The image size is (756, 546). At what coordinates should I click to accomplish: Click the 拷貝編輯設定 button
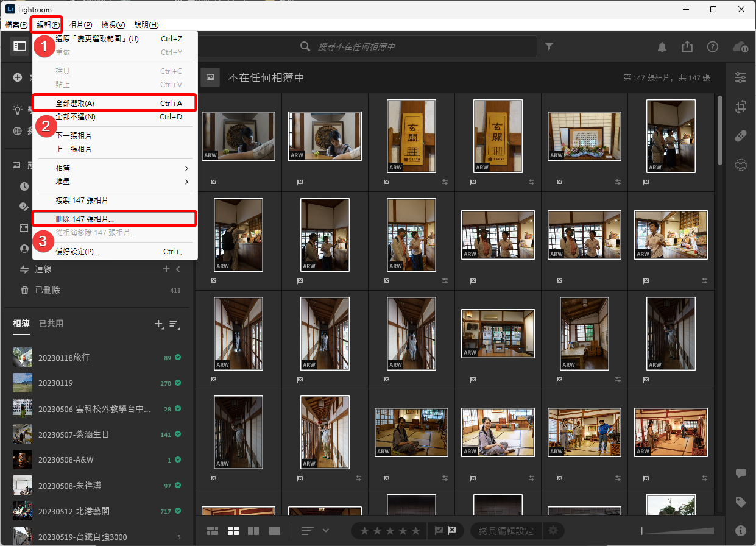[506, 531]
